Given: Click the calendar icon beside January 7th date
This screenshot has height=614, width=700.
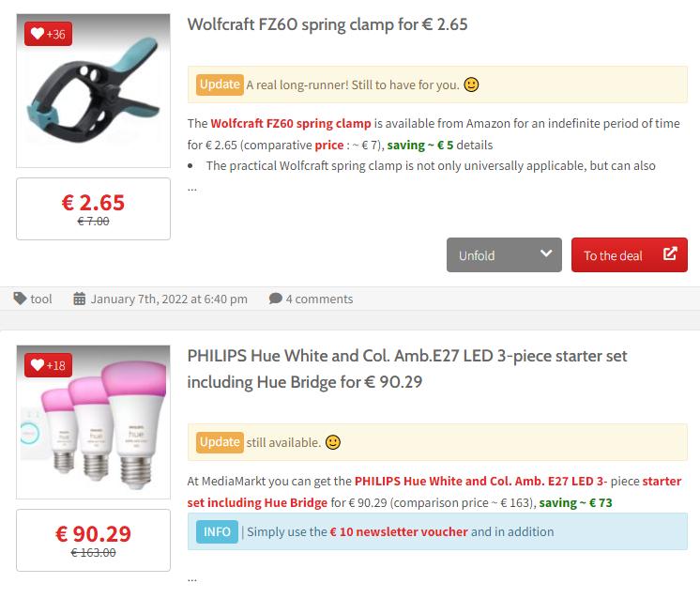Looking at the screenshot, I should 80,299.
